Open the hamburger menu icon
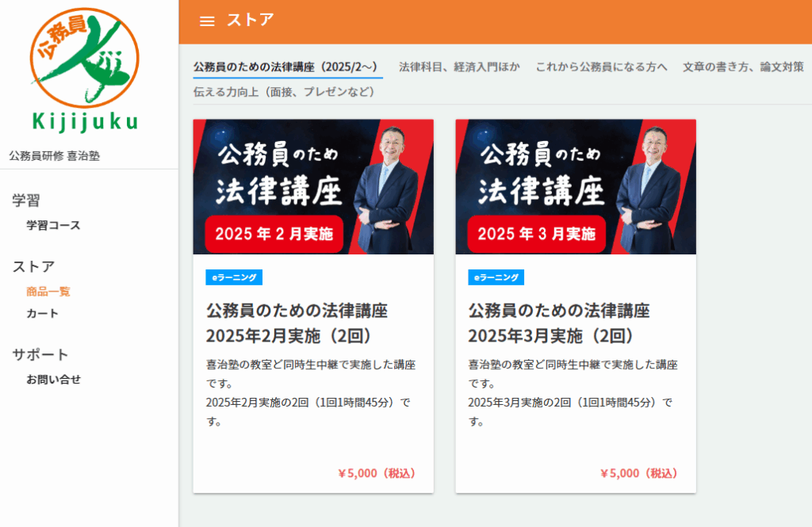Screen dimensions: 812x527 click(207, 21)
